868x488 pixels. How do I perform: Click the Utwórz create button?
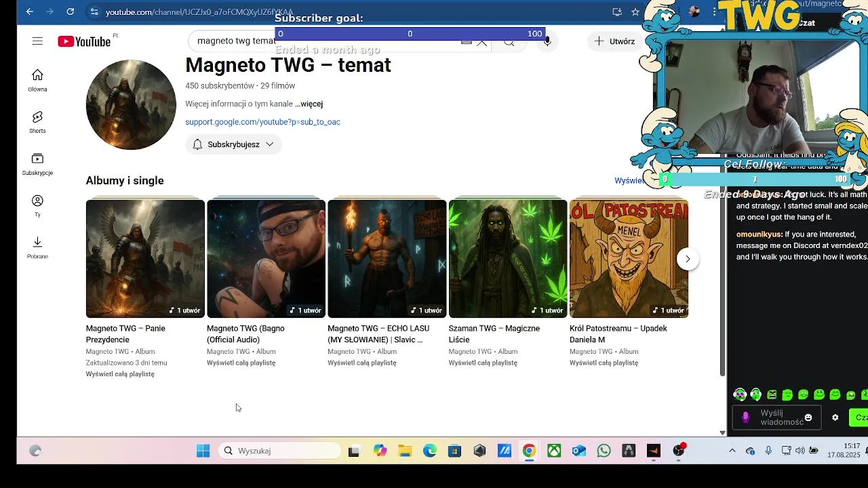[x=615, y=41]
